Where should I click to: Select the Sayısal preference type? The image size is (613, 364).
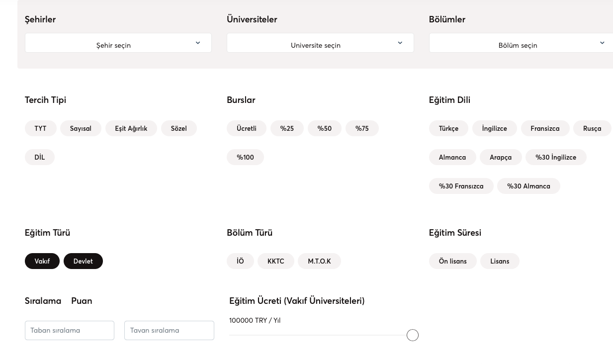coord(81,128)
